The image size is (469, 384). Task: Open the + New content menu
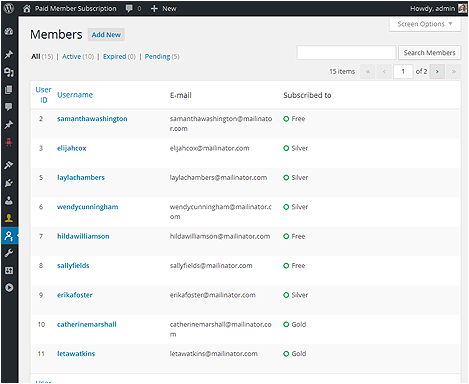coord(163,9)
